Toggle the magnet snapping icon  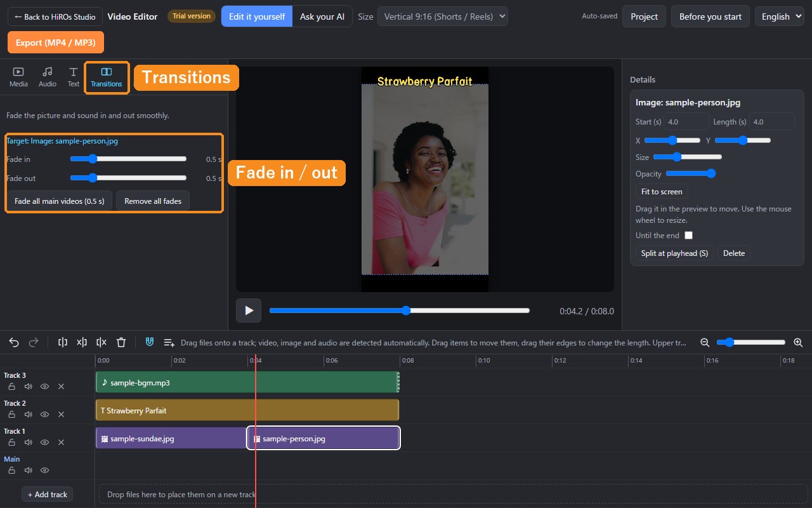150,342
